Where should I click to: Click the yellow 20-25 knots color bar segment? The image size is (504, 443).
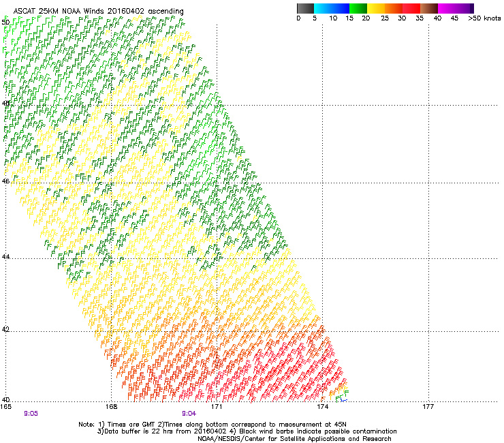coord(376,8)
